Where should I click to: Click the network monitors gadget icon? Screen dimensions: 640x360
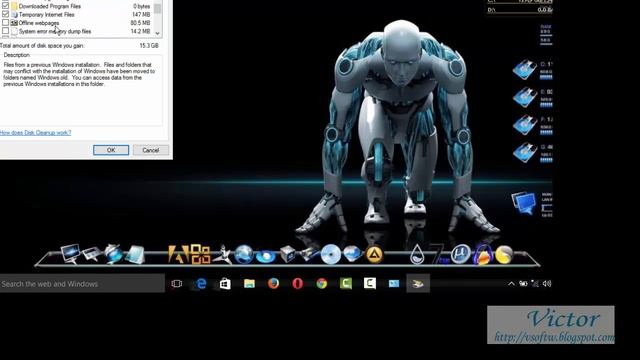click(524, 203)
